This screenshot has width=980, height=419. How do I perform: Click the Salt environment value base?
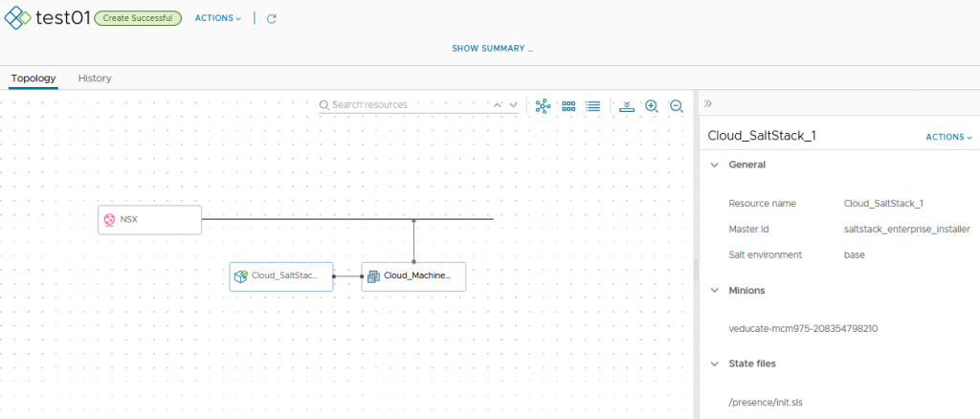pyautogui.click(x=855, y=254)
